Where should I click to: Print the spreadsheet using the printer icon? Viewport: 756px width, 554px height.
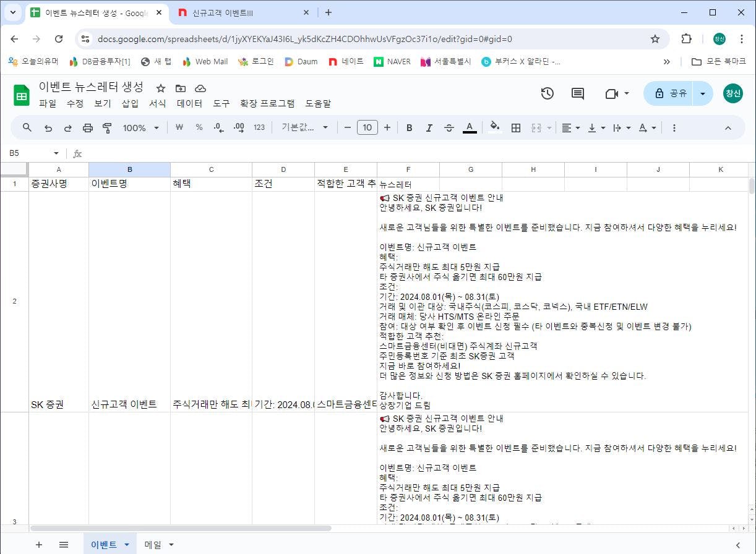87,128
